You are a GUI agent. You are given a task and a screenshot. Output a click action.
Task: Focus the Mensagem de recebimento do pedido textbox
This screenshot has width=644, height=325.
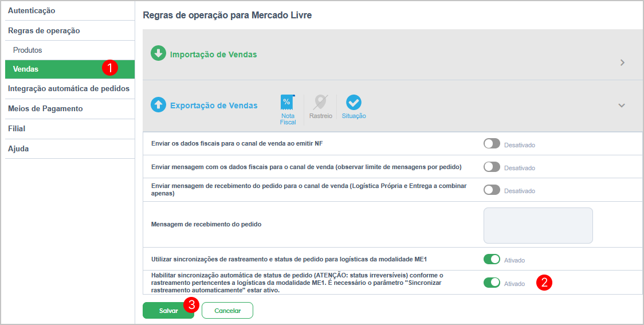pyautogui.click(x=538, y=226)
